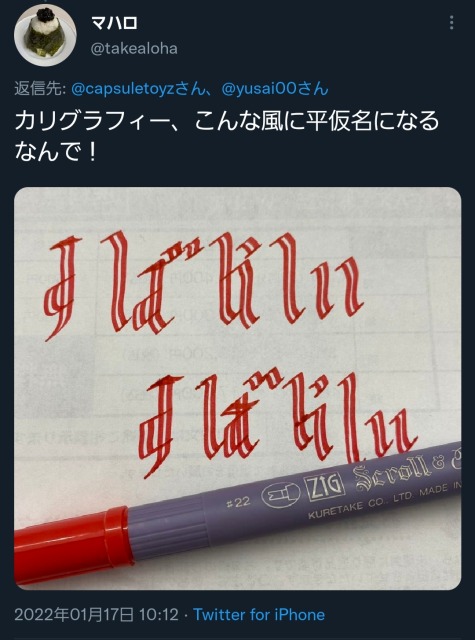Viewport: 475px width, 640px height.
Task: Click the なんで！ line of tweet text
Action: [56, 152]
